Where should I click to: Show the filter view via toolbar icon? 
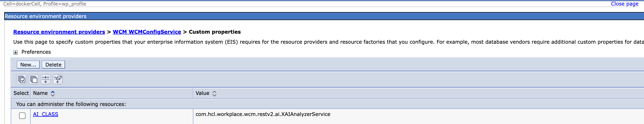click(46, 79)
